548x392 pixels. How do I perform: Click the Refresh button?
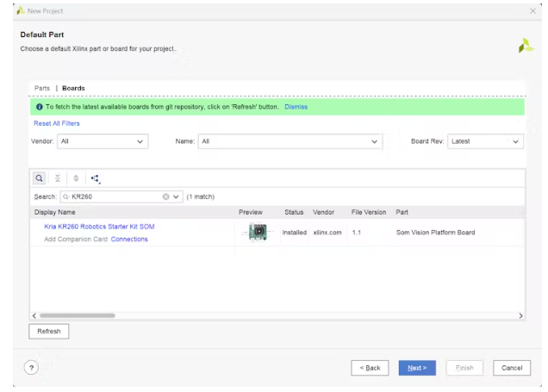pos(49,331)
